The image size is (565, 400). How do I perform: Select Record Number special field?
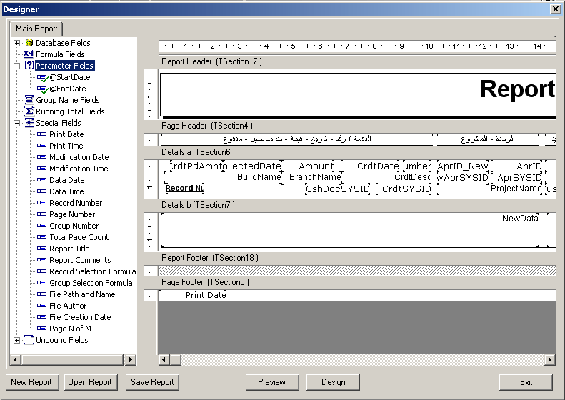[76, 203]
